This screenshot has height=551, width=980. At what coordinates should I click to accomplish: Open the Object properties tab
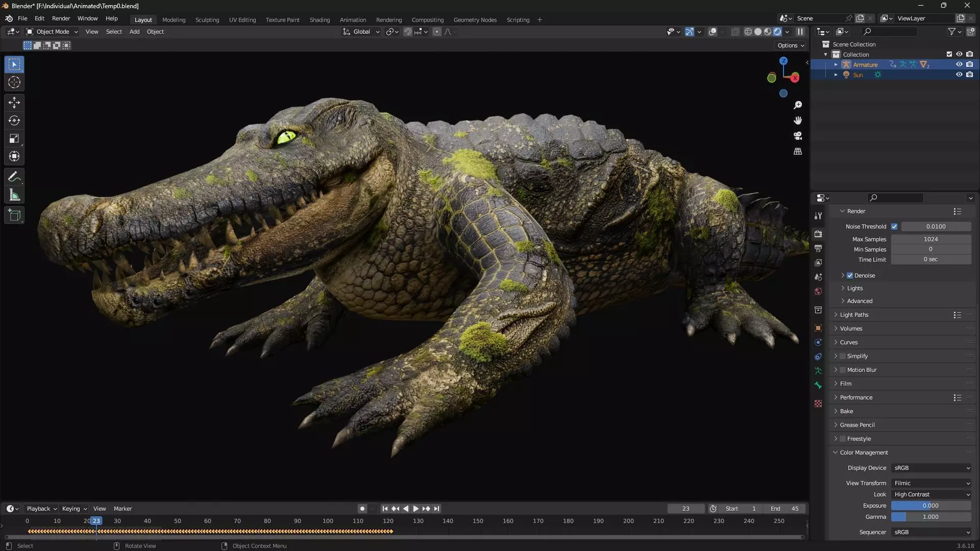click(818, 328)
